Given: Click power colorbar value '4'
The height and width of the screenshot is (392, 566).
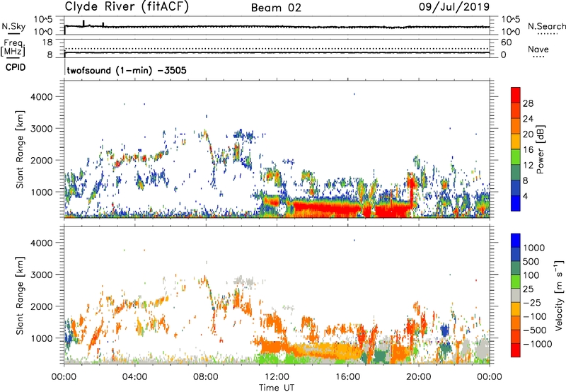Looking at the screenshot, I should 526,197.
